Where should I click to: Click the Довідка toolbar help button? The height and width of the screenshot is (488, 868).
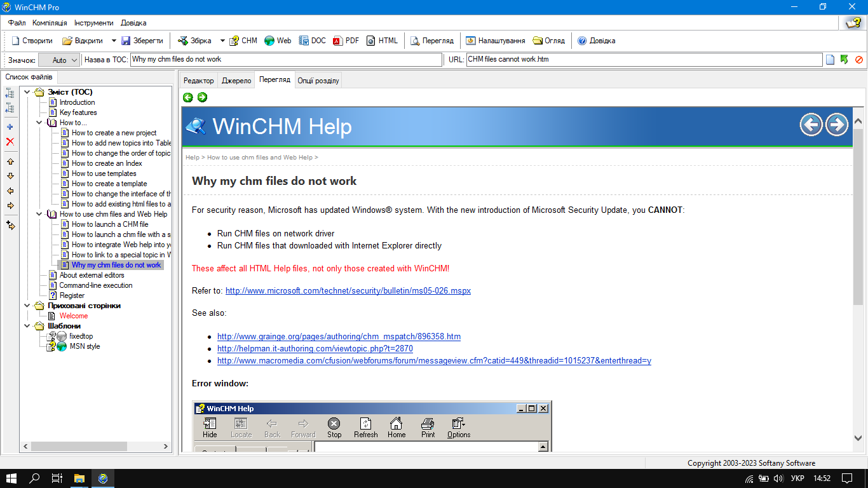[x=596, y=41]
